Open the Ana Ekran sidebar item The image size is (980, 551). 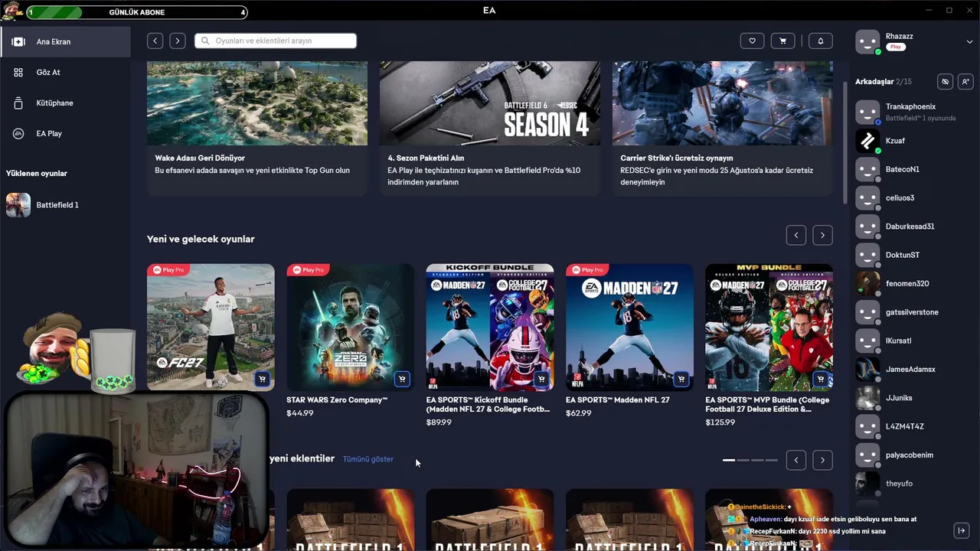click(x=65, y=41)
